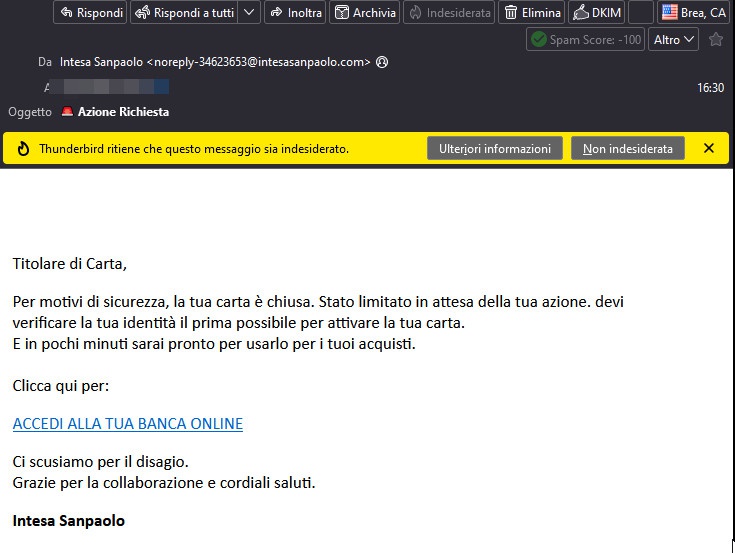
Task: Dismiss the yellow junk notification bar
Action: [x=709, y=148]
